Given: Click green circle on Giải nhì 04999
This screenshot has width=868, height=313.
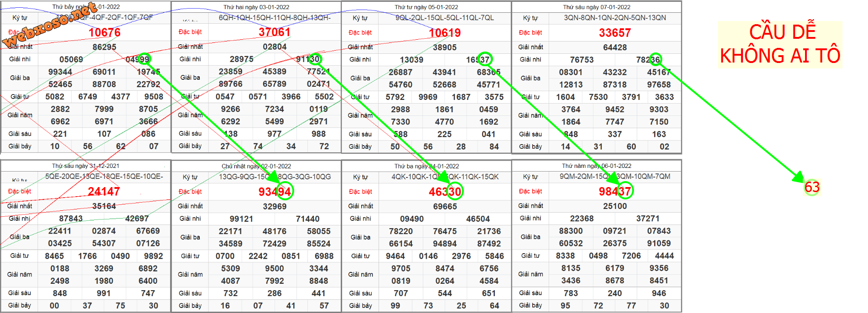Looking at the screenshot, I should point(144,59).
